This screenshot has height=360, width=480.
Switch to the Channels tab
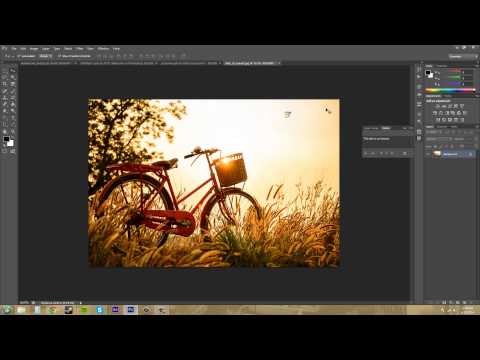pyautogui.click(x=442, y=127)
